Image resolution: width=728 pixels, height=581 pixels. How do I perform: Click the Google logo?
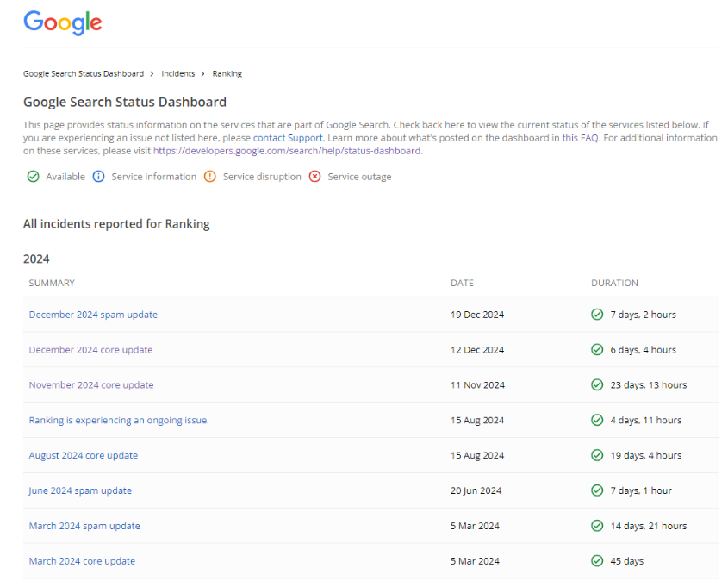[x=62, y=22]
